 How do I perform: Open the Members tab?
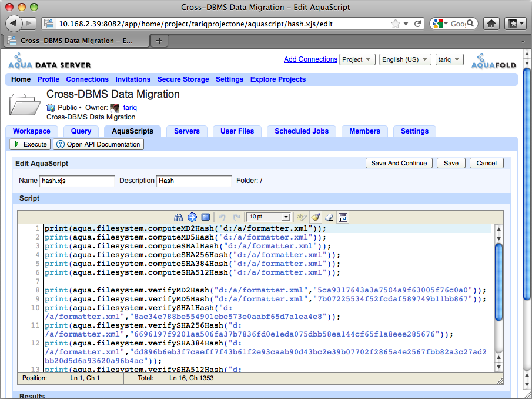tap(364, 131)
